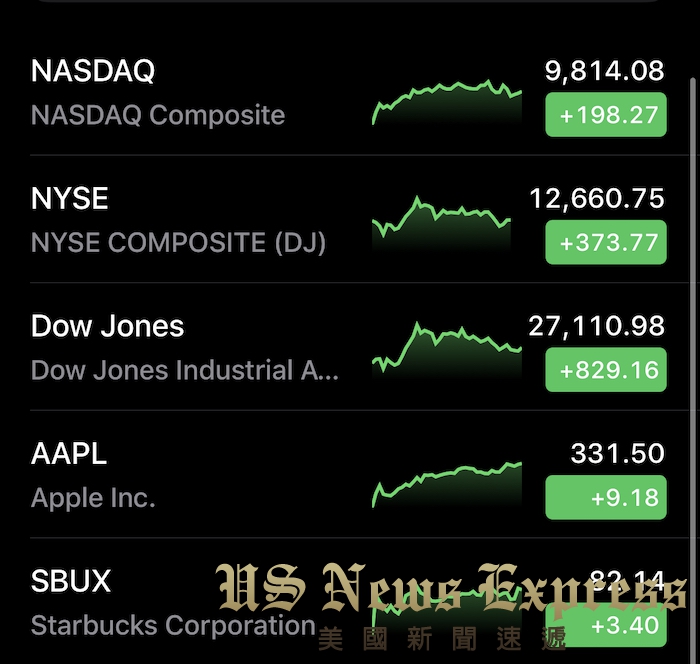Toggle the AAPL +9.18 change badge
Viewport: 700px width, 664px height.
606,497
